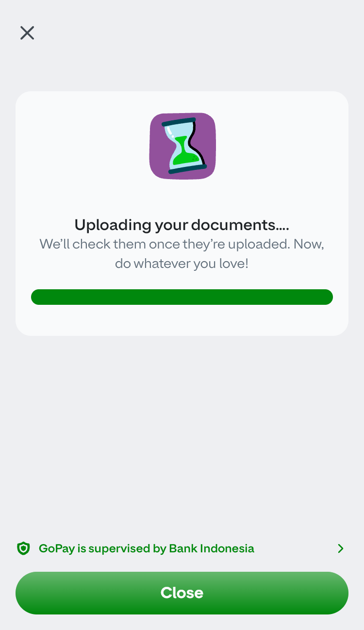
Task: Dismiss the screen with the X icon
Action: point(27,33)
